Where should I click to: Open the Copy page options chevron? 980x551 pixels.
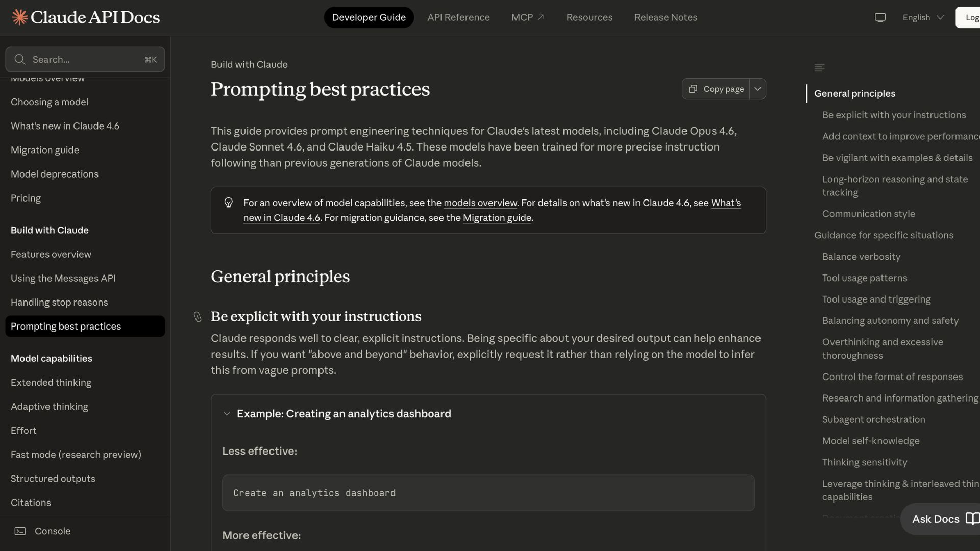[758, 89]
